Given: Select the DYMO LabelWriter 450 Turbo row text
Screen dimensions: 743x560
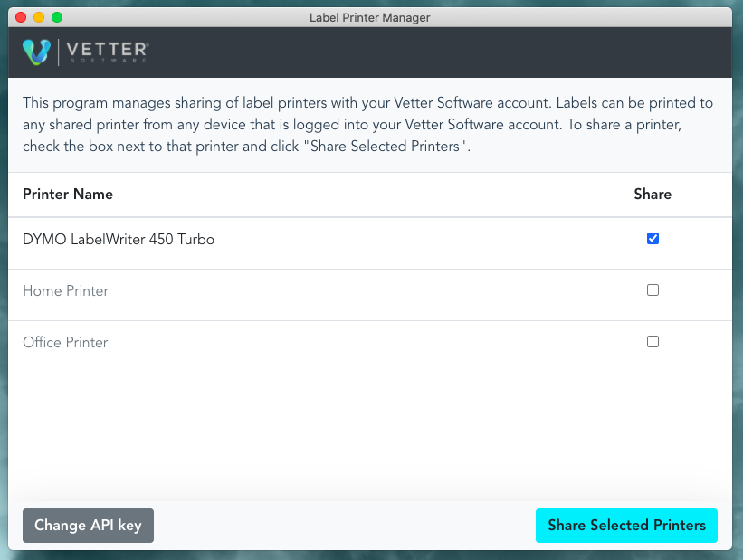Looking at the screenshot, I should pos(119,239).
